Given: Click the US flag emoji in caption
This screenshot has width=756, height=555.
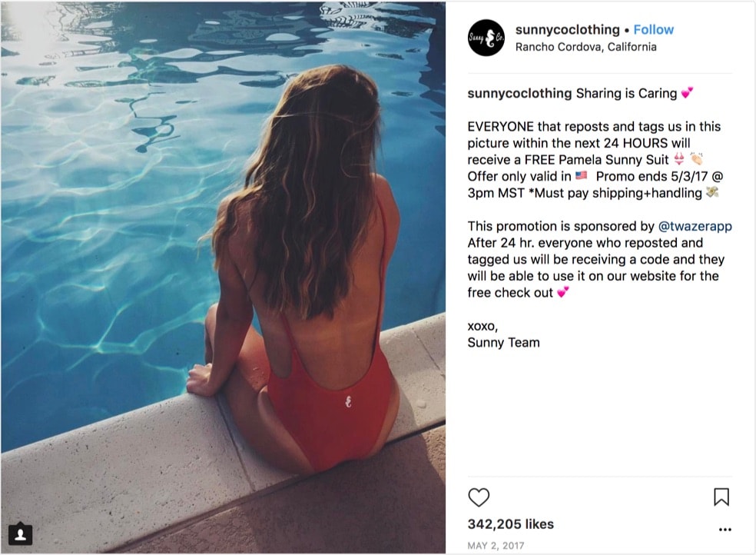Looking at the screenshot, I should point(582,175).
